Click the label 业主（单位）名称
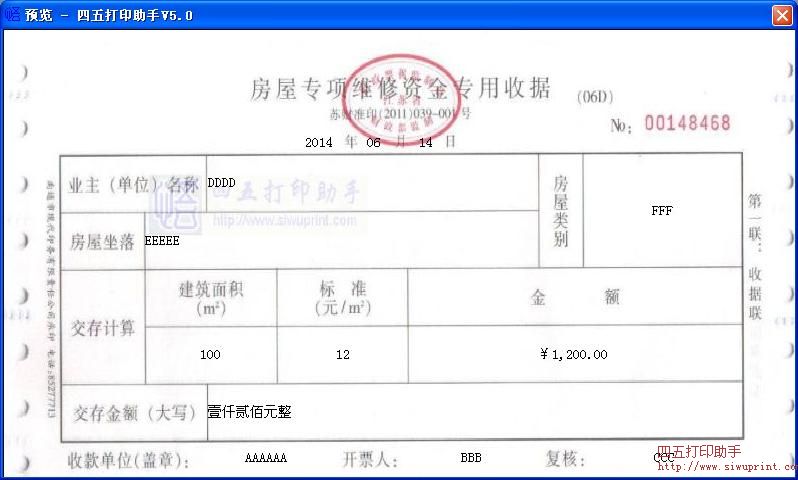The width and height of the screenshot is (798, 480). coord(133,185)
